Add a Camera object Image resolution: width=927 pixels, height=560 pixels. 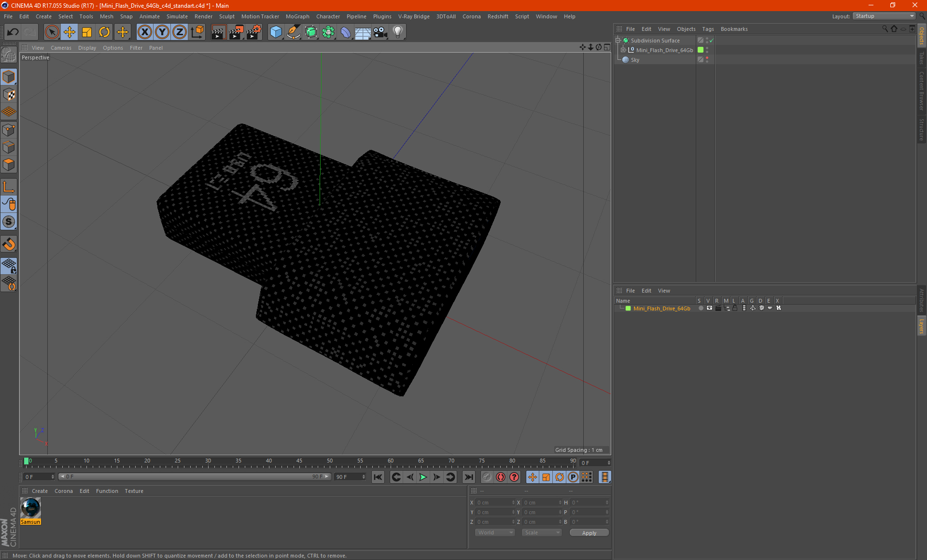click(380, 32)
